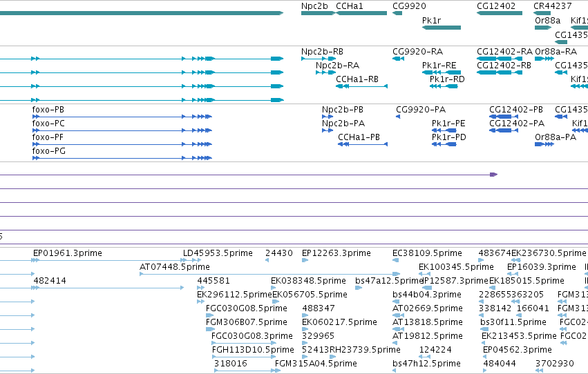This screenshot has height=374, width=588.
Task: Click the Npc2b gene label
Action: [x=314, y=6]
